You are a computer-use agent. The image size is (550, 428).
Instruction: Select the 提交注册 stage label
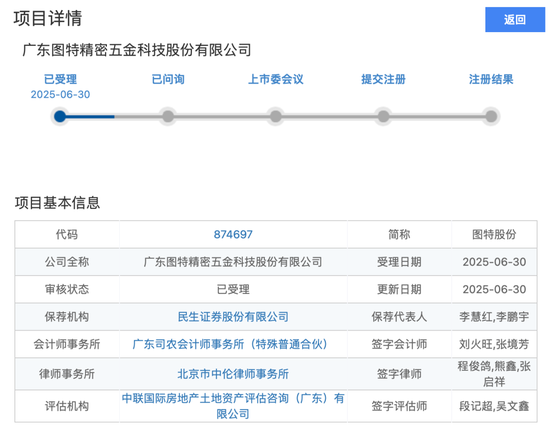point(383,79)
